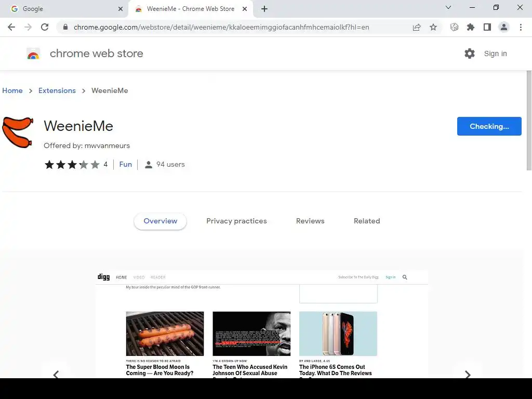Open a new browser tab
Image resolution: width=532 pixels, height=399 pixels.
(x=264, y=9)
